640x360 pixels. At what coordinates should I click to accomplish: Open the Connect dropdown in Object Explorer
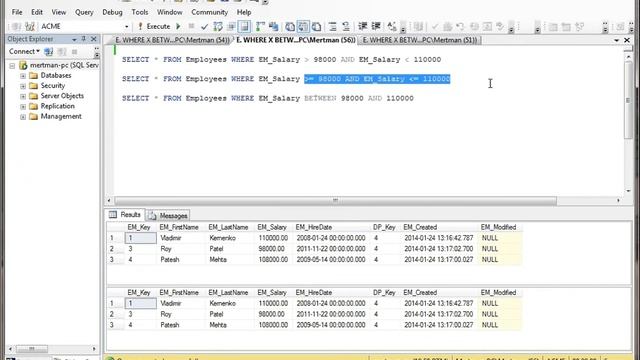point(24,51)
